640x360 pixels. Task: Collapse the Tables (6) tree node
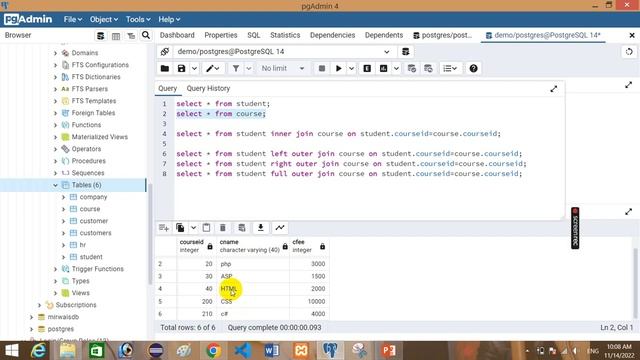[x=56, y=185]
